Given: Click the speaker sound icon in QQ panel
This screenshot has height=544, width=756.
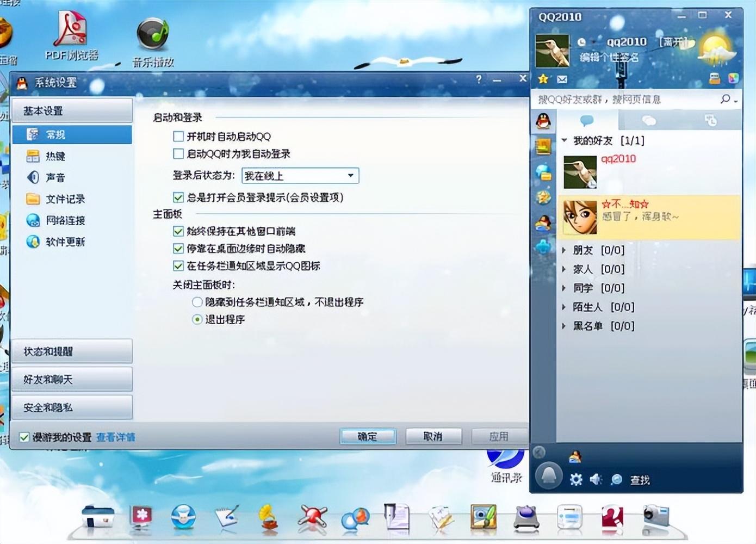Looking at the screenshot, I should (x=596, y=479).
